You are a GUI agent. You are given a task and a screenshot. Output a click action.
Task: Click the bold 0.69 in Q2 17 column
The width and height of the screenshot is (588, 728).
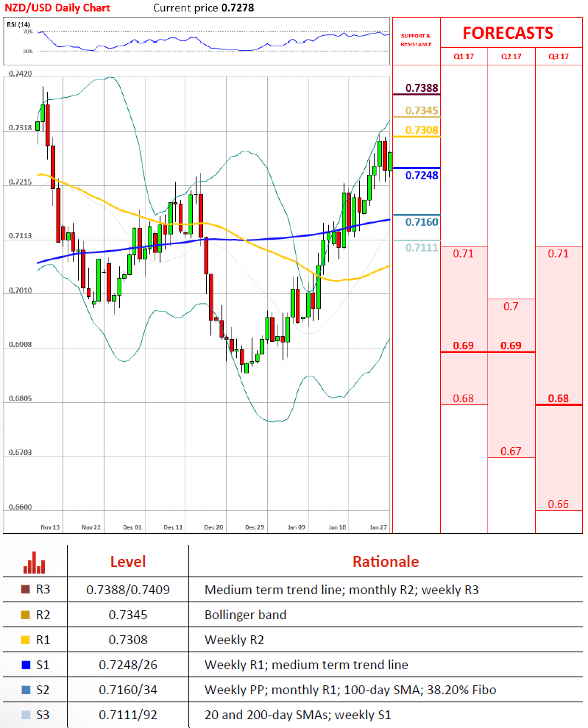pos(511,346)
